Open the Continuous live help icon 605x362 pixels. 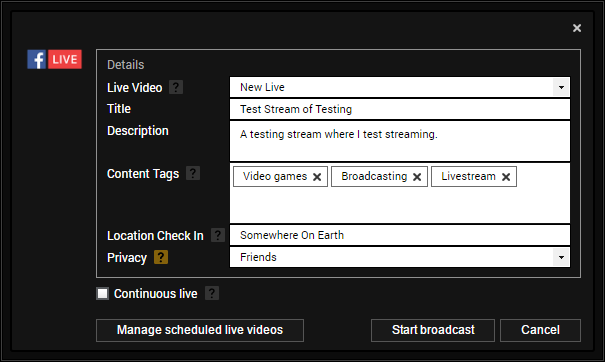pyautogui.click(x=212, y=293)
